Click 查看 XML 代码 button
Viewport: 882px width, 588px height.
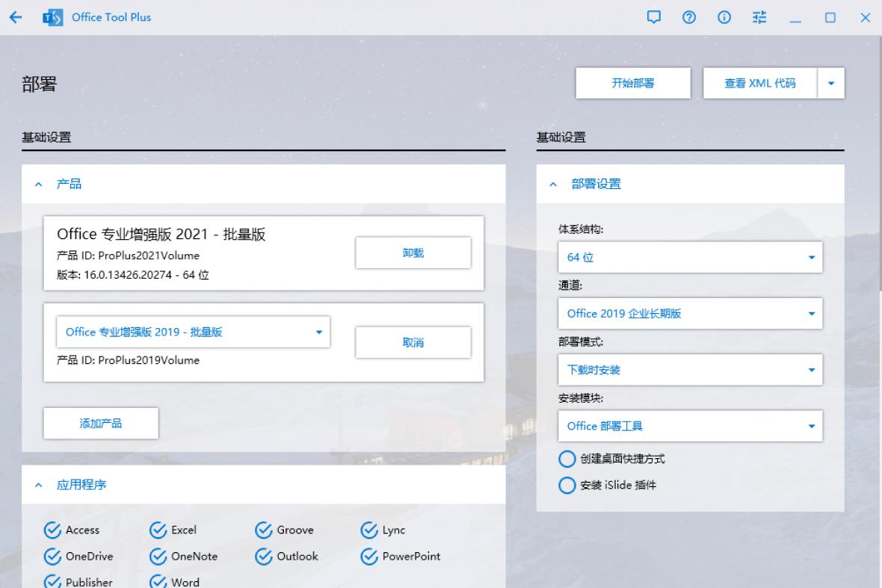point(760,83)
